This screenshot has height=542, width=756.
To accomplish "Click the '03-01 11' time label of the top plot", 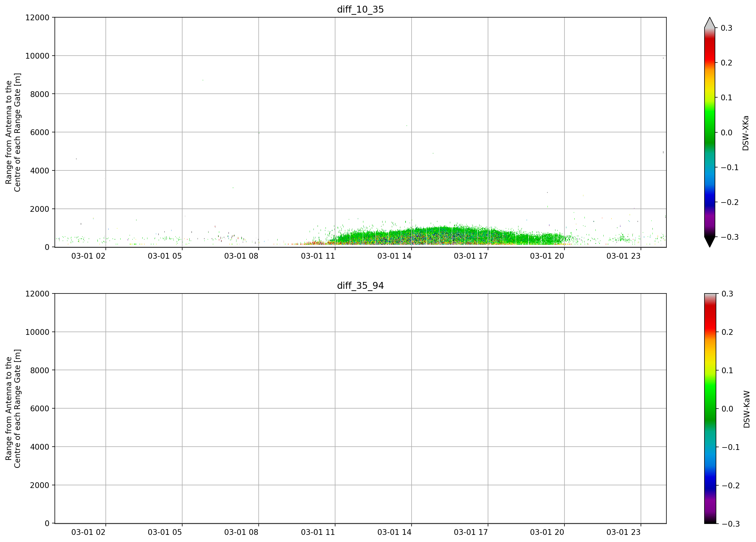I will click(318, 256).
